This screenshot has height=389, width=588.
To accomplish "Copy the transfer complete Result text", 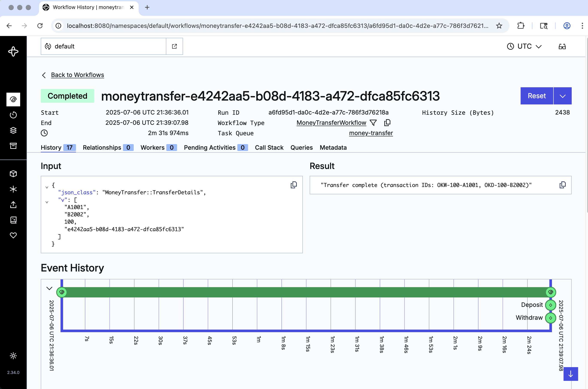I will [x=562, y=185].
